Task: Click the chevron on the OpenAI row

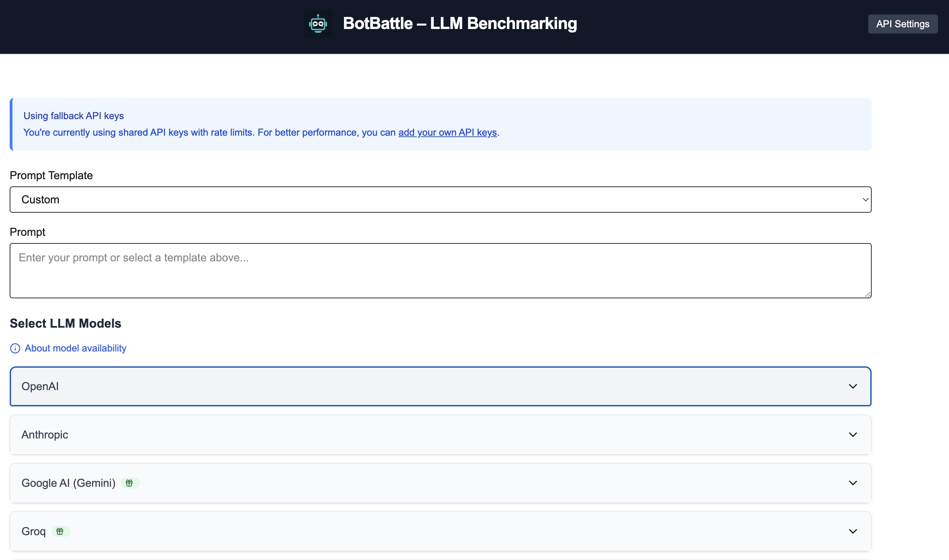Action: pyautogui.click(x=853, y=386)
